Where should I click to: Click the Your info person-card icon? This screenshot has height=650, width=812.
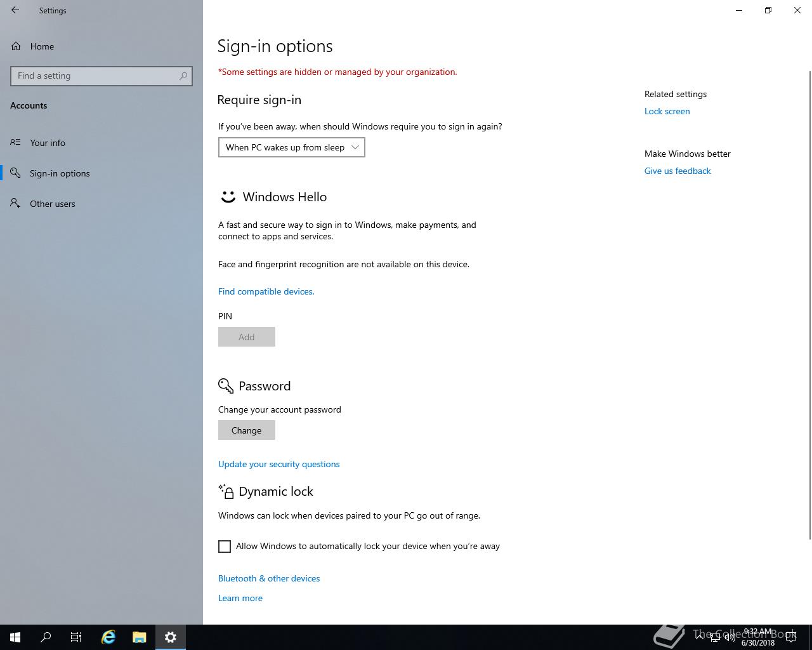pyautogui.click(x=15, y=142)
